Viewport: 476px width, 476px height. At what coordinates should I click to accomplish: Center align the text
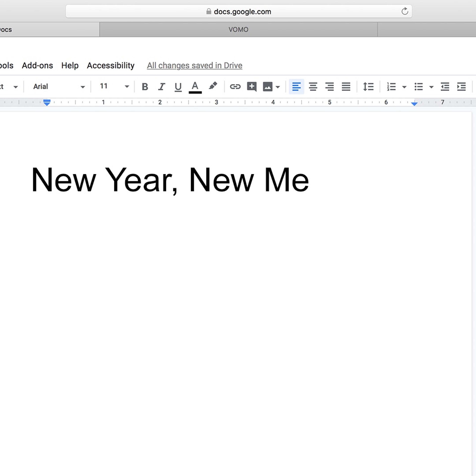(313, 86)
